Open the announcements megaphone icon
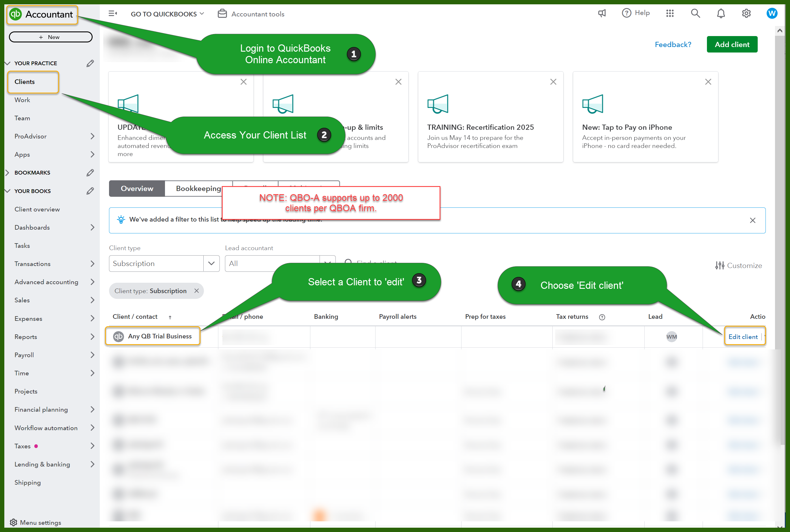This screenshot has height=532, width=790. point(602,13)
